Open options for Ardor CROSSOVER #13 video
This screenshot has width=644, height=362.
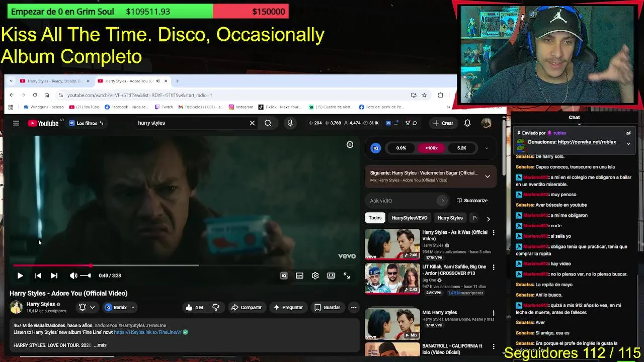click(x=494, y=267)
